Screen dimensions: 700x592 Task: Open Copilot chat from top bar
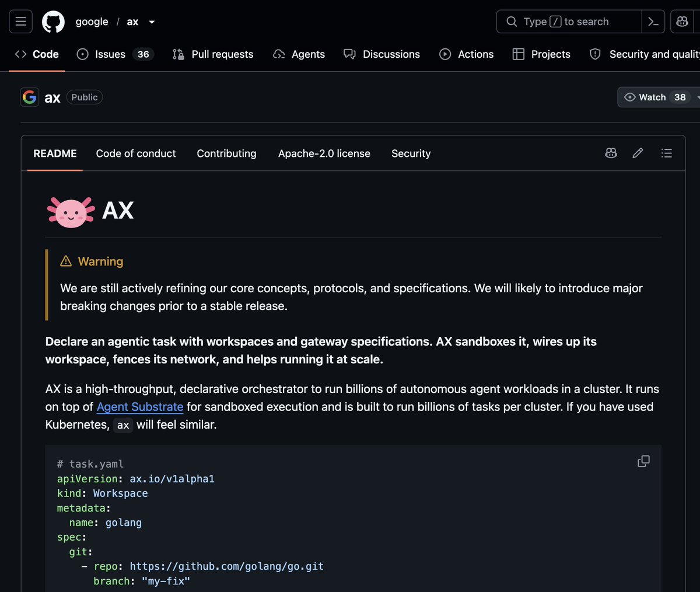click(x=682, y=22)
